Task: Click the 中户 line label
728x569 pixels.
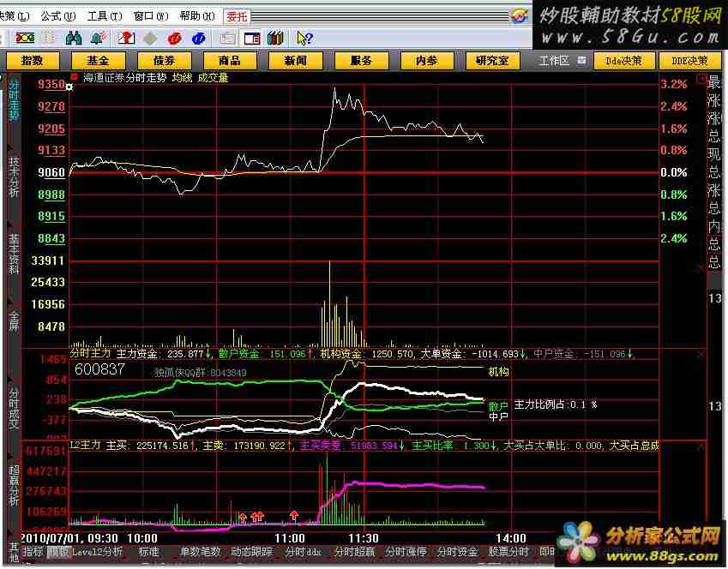Action: point(498,416)
